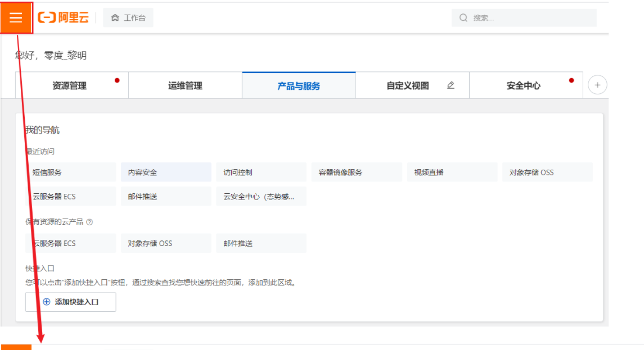The image size is (644, 350).
Task: Go to 工作台 home button
Action: click(x=128, y=17)
